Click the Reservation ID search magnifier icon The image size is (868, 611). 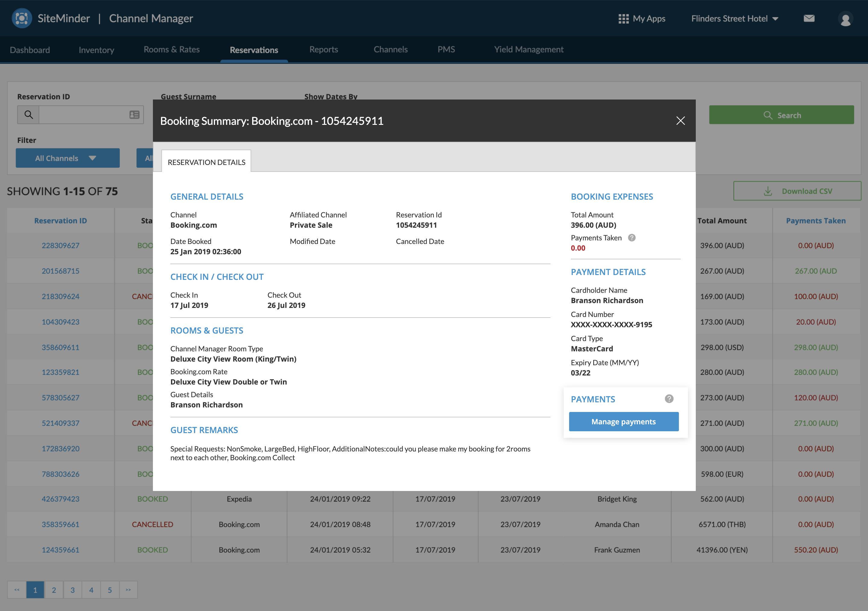pyautogui.click(x=28, y=115)
